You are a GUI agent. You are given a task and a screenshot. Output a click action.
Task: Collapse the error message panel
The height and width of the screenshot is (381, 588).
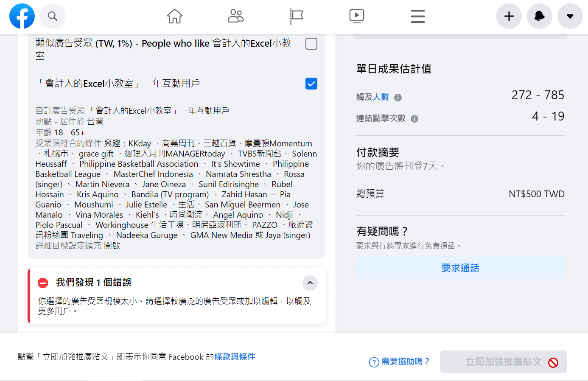[x=310, y=283]
